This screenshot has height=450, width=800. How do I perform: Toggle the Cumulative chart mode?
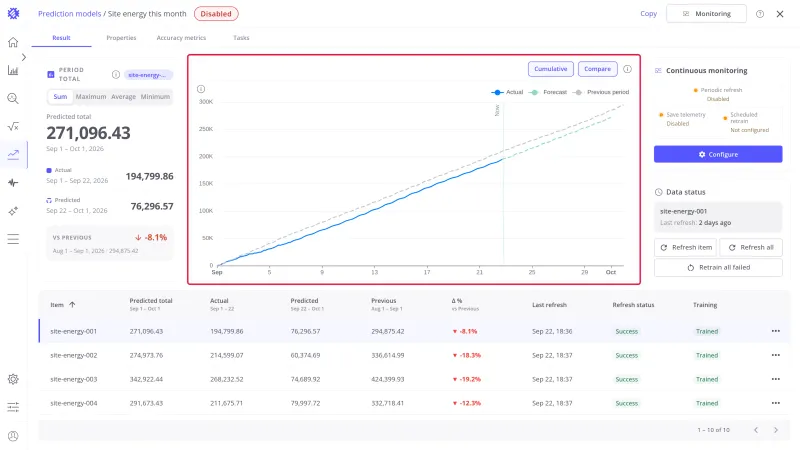(x=551, y=69)
